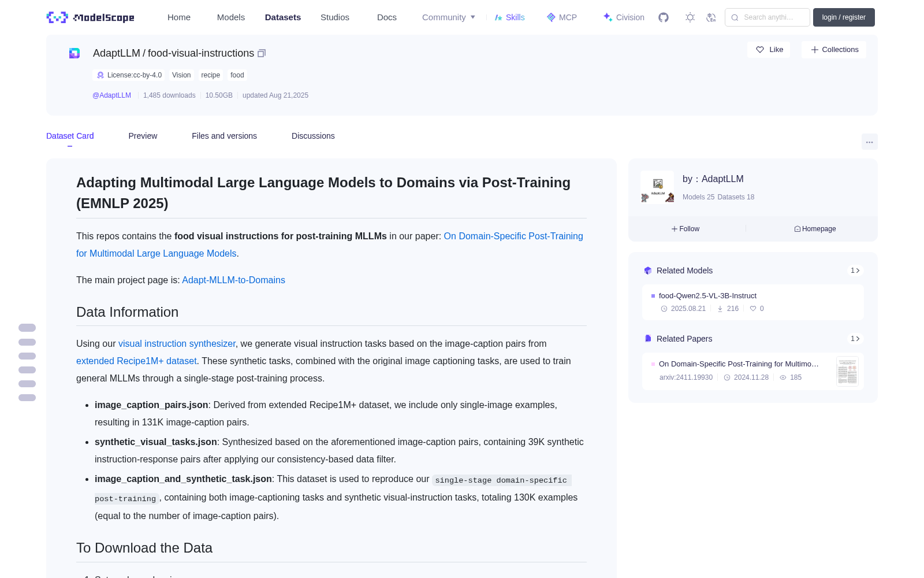Toggle the light/dark theme sun icon
924x578 pixels.
coord(690,17)
